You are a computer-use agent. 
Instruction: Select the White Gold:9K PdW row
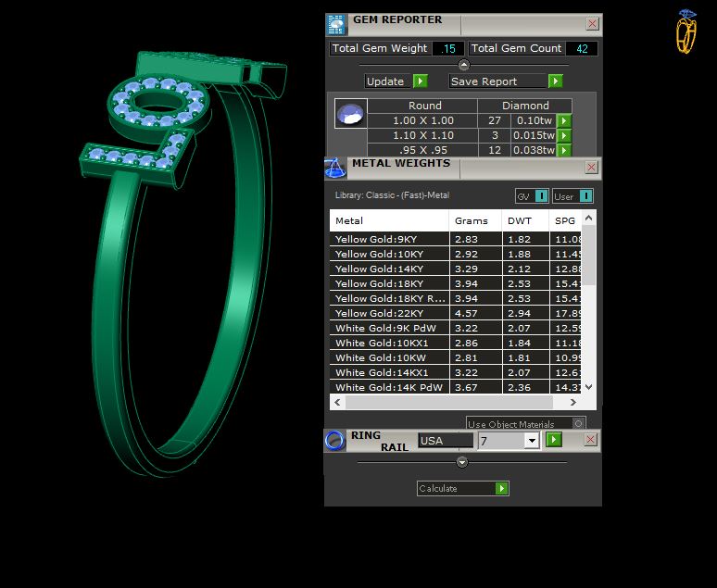coord(456,329)
